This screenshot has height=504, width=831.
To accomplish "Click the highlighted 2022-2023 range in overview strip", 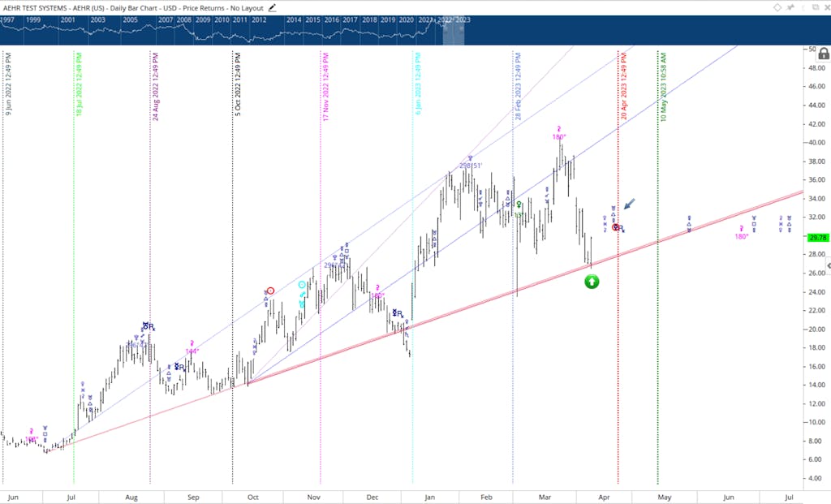I will click(x=454, y=30).
